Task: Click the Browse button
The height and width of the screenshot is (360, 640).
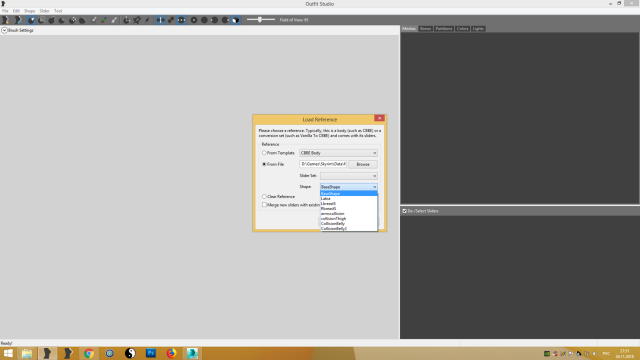Action: point(363,164)
